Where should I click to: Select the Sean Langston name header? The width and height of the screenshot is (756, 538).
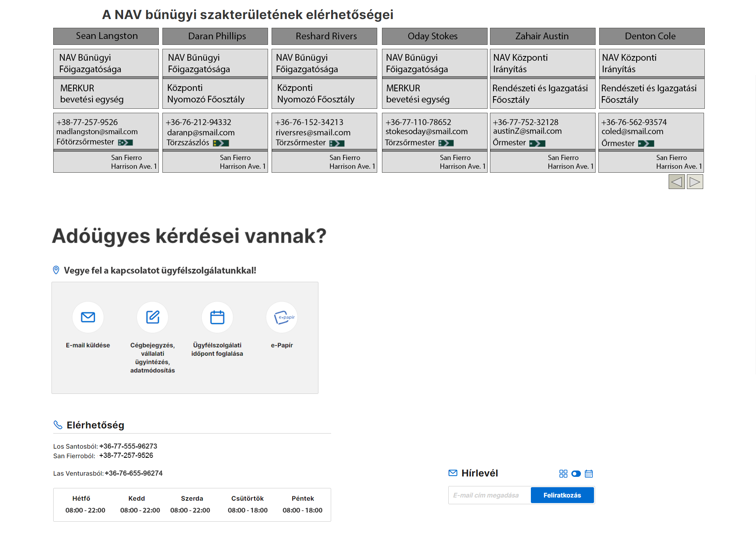106,36
